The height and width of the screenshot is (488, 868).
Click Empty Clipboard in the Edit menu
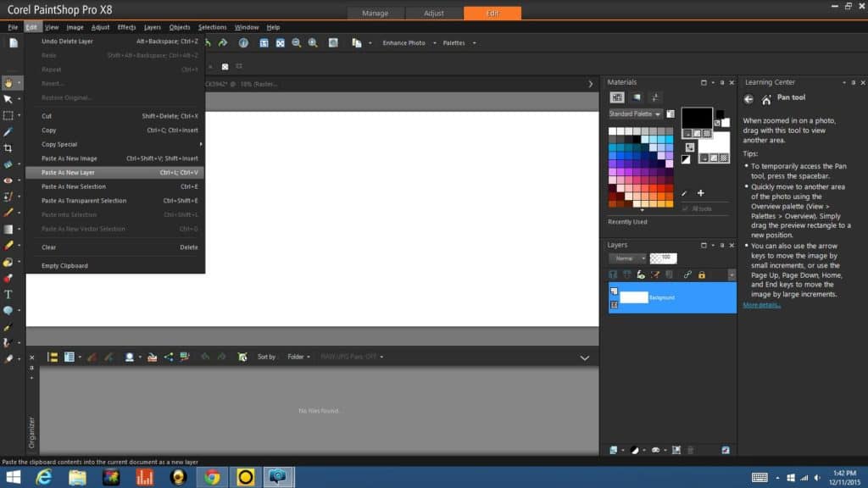pos(65,265)
